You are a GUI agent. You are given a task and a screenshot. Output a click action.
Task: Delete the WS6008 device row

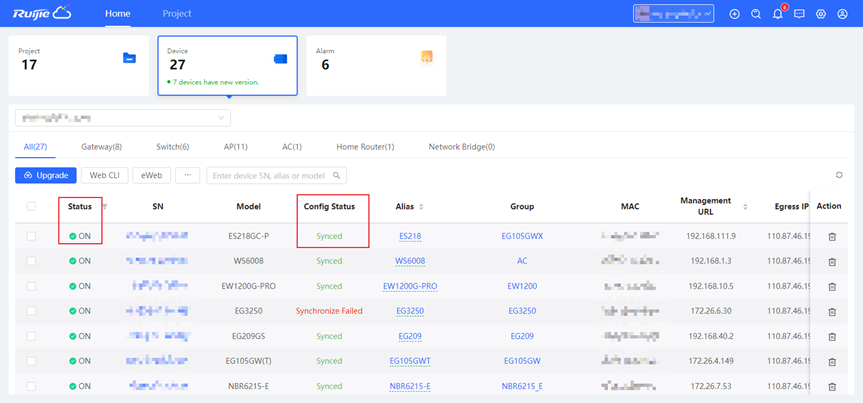pos(832,262)
